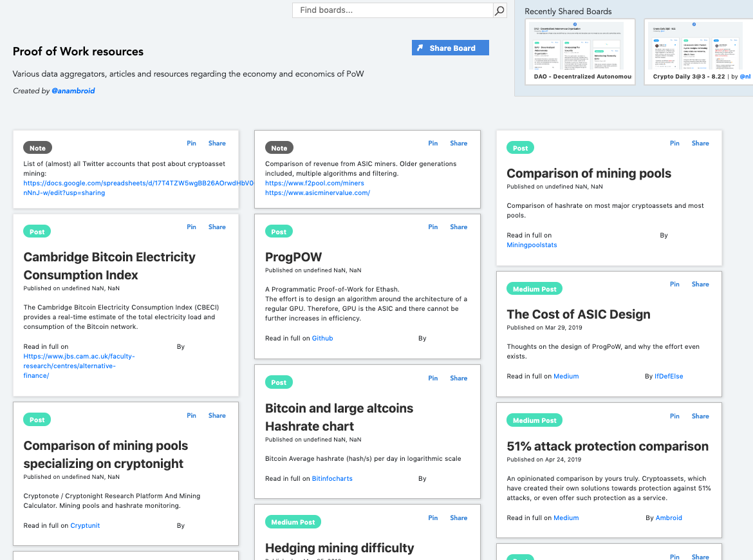Pin the Comparison of mining pools post

(x=674, y=144)
